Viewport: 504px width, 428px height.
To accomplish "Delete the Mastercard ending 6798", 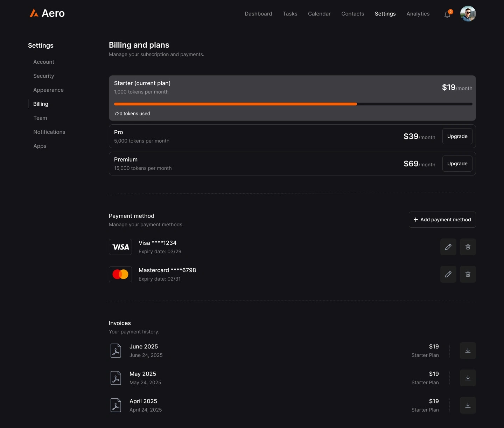I will (x=468, y=274).
